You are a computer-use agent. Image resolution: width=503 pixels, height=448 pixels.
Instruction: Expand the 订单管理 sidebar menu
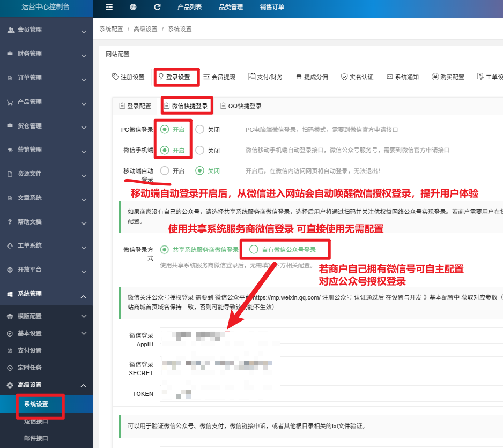tap(46, 78)
